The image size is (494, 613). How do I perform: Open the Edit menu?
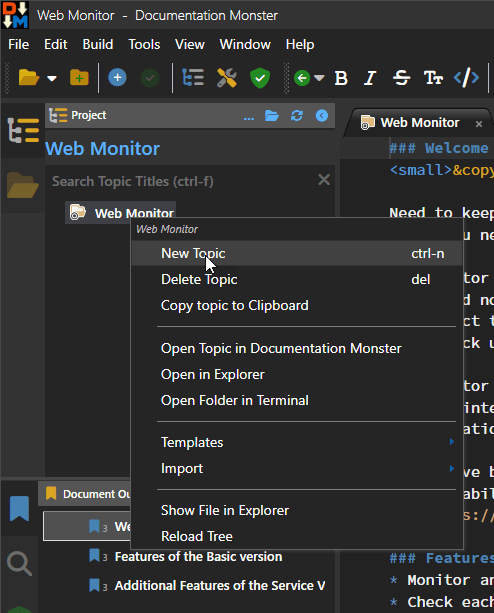(55, 45)
